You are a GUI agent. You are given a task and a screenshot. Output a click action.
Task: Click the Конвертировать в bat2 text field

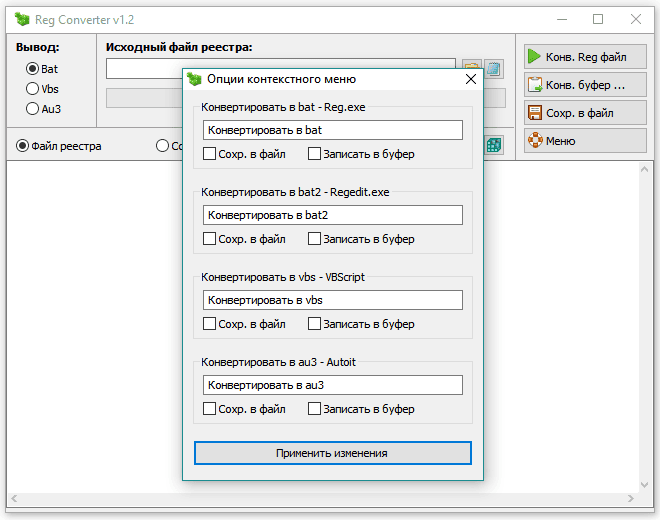pyautogui.click(x=332, y=215)
